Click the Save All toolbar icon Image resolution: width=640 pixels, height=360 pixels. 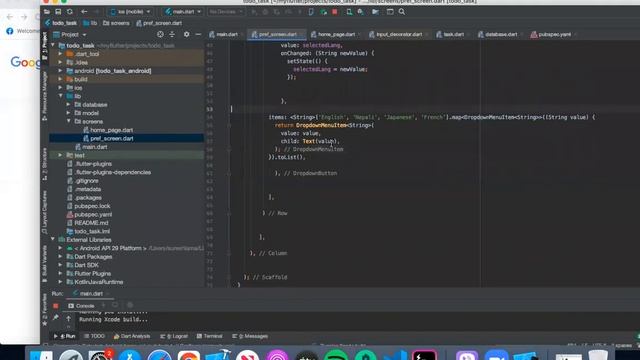tap(58, 12)
